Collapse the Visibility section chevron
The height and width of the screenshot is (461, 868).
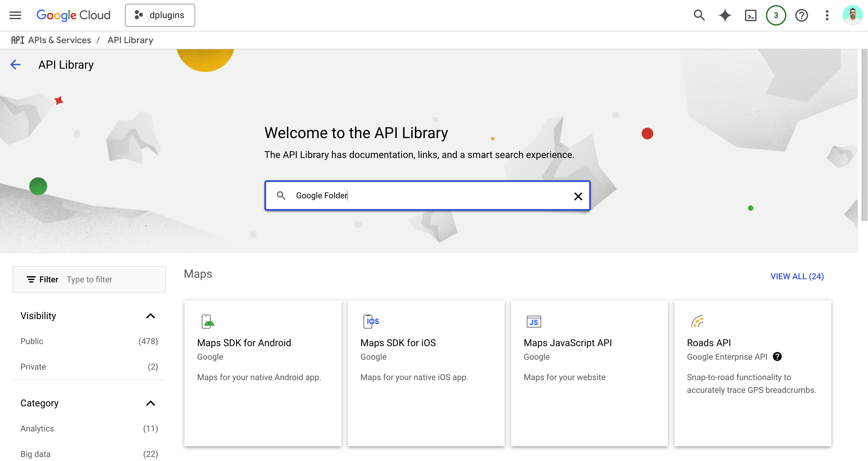tap(151, 316)
